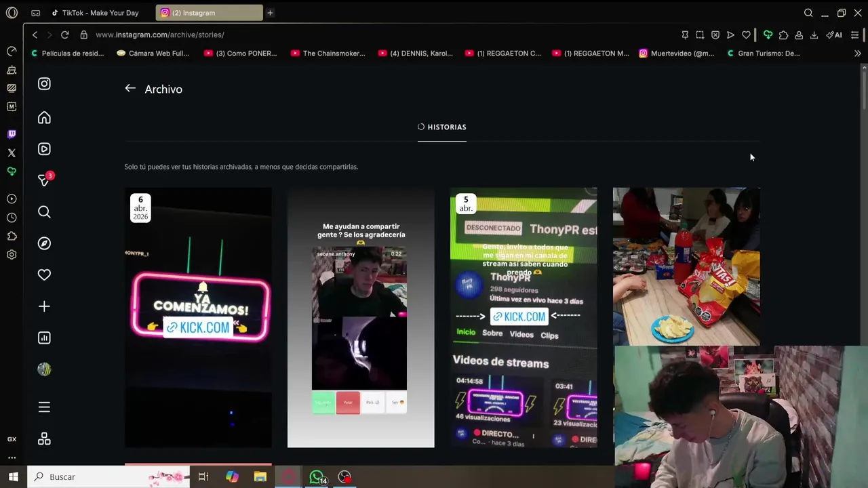Take a snapshot with toolbar capture icon
The image size is (868, 488).
click(x=700, y=35)
